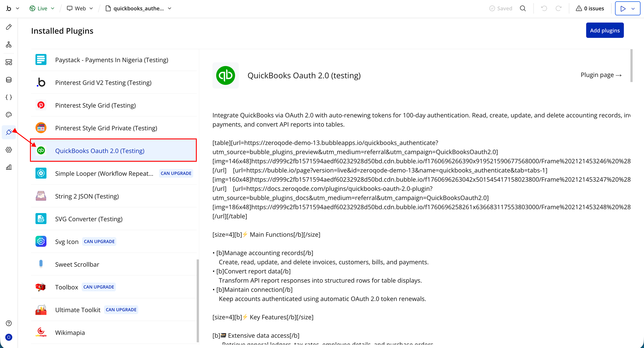The height and width of the screenshot is (348, 644).
Task: Open the Plugin page link
Action: click(x=601, y=75)
